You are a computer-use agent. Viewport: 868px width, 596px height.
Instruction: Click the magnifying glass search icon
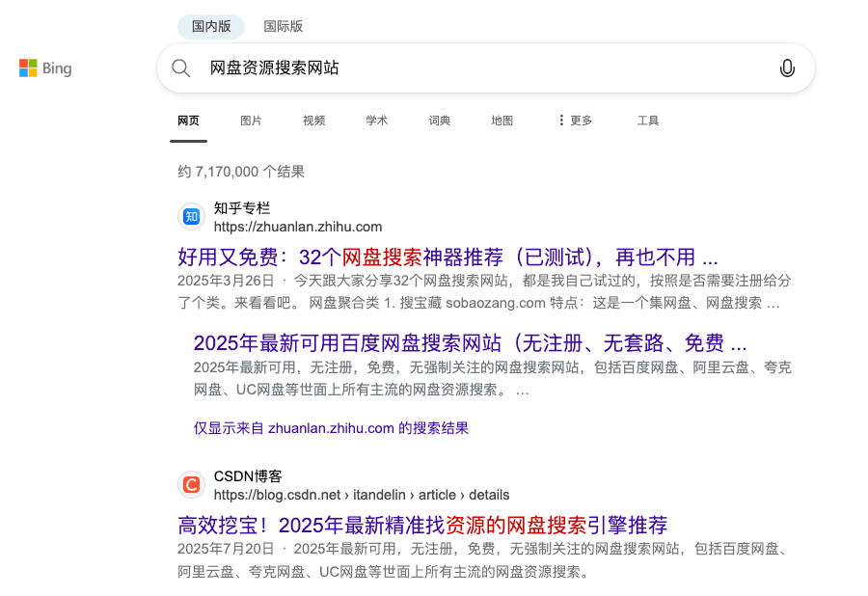[181, 68]
